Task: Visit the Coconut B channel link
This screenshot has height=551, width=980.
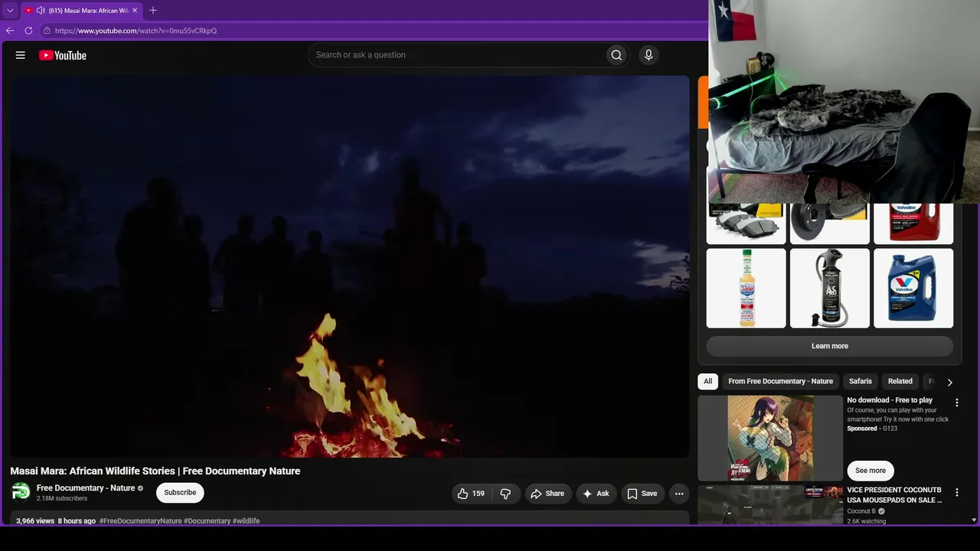Action: [x=861, y=511]
